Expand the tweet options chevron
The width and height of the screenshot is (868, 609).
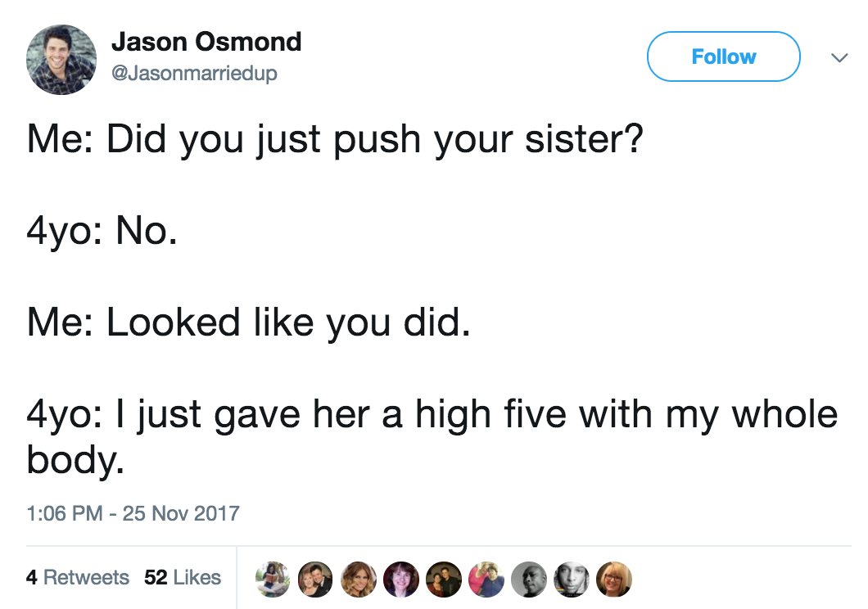[x=840, y=57]
